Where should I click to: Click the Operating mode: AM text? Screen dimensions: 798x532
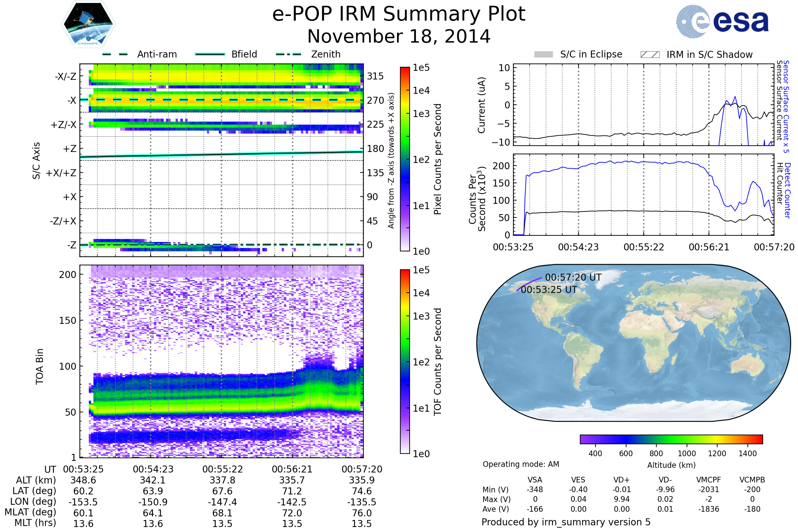(x=521, y=464)
